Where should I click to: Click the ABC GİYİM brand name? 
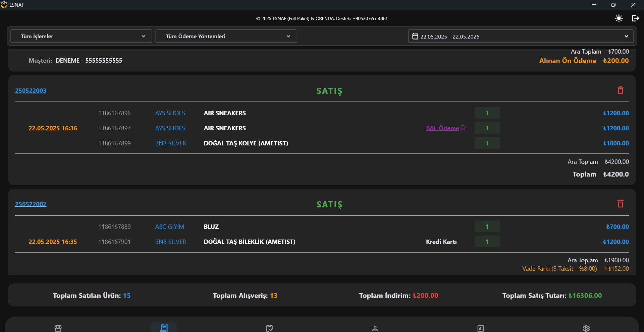click(x=169, y=227)
